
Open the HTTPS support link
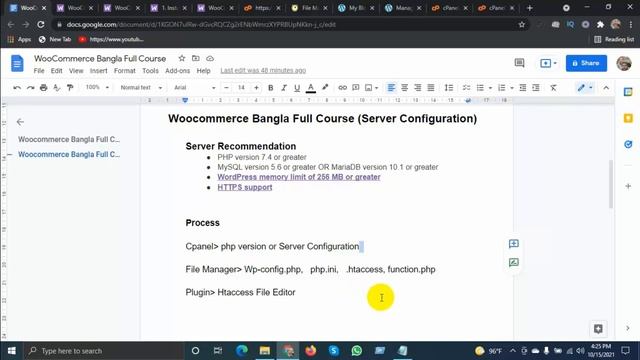tap(244, 187)
